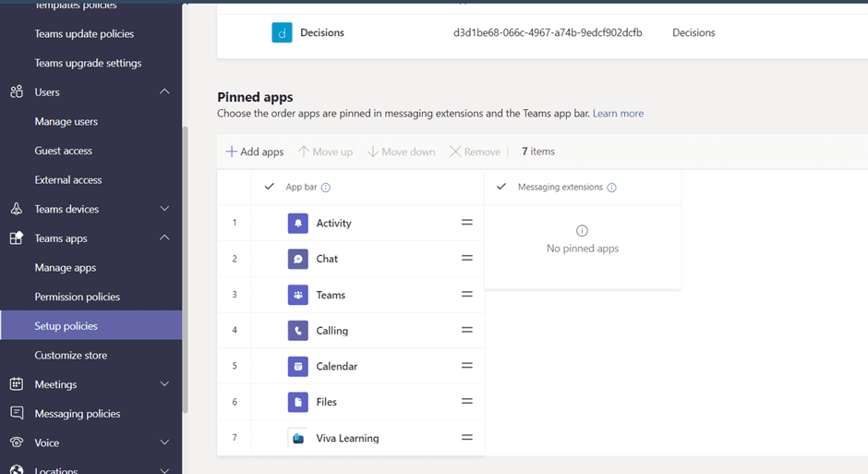Go to Manage users
This screenshot has width=868, height=474.
pyautogui.click(x=66, y=121)
